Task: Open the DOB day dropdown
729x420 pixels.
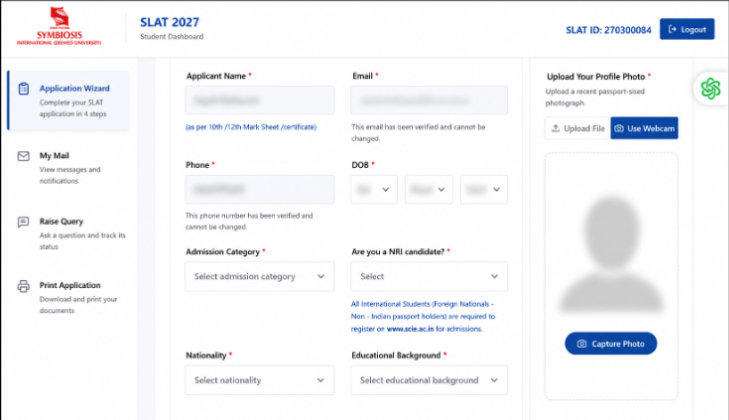Action: (374, 189)
